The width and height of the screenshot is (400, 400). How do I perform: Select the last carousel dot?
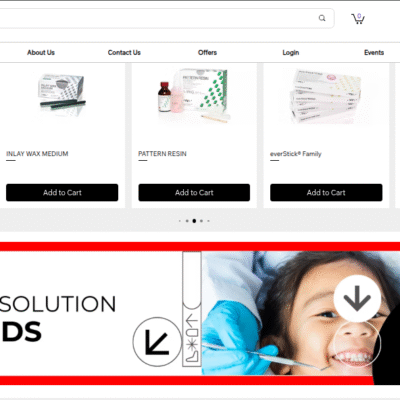coord(209,221)
